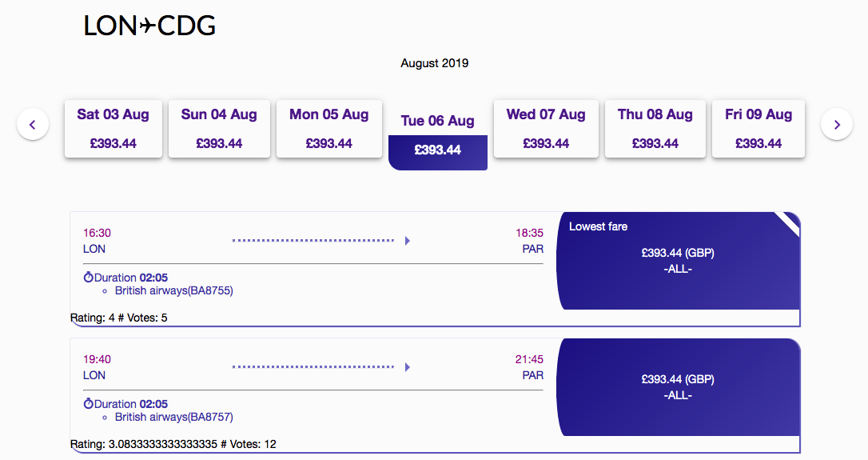This screenshot has height=460, width=868.
Task: Select £393.44 fare for 19:40 flight
Action: click(678, 387)
